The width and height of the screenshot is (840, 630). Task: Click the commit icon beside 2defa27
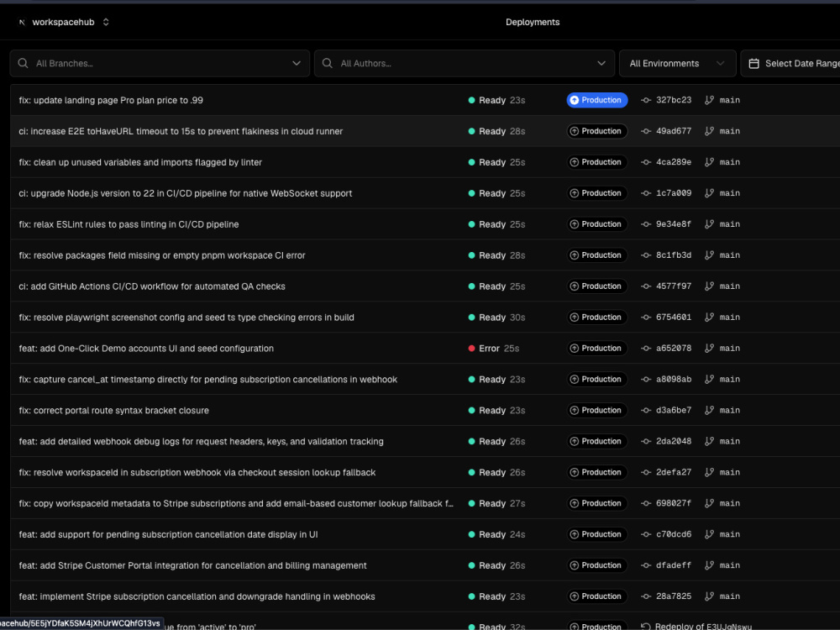[646, 473]
